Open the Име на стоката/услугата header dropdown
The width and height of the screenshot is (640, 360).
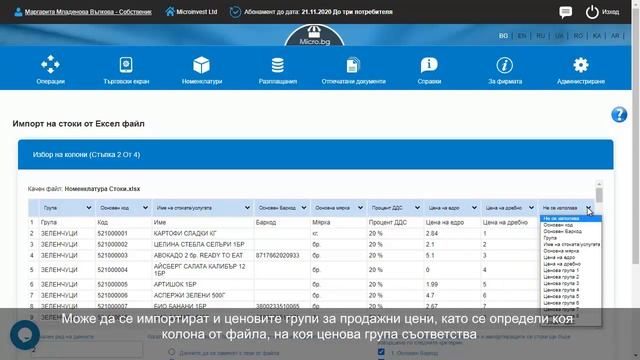pos(203,208)
